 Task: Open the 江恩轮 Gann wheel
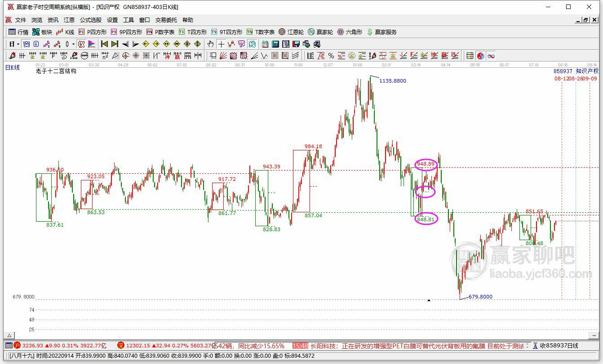coord(291,32)
